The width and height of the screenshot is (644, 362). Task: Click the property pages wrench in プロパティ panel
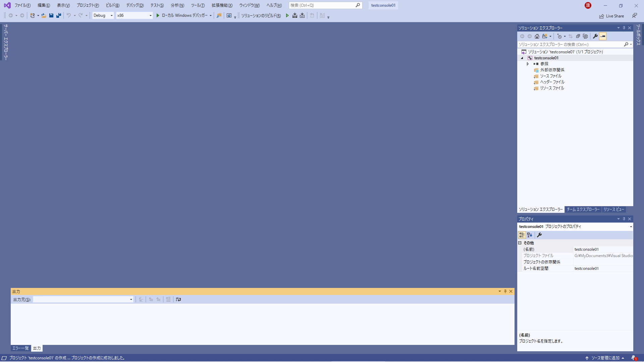pos(539,235)
